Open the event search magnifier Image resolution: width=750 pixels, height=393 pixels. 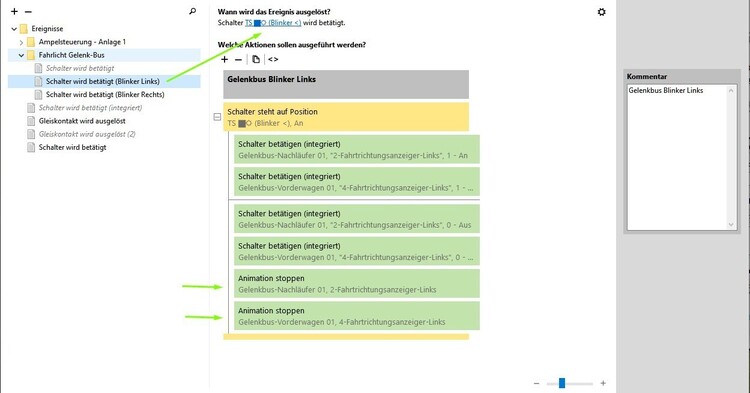pos(192,11)
